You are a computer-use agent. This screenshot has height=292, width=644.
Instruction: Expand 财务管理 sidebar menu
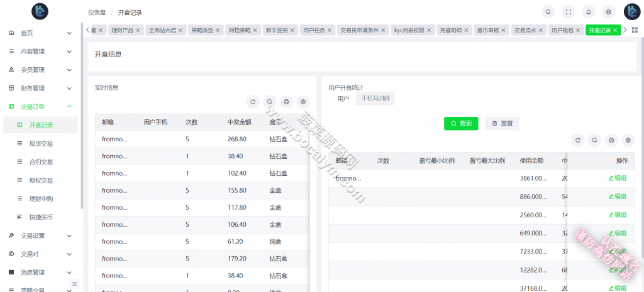pos(40,88)
